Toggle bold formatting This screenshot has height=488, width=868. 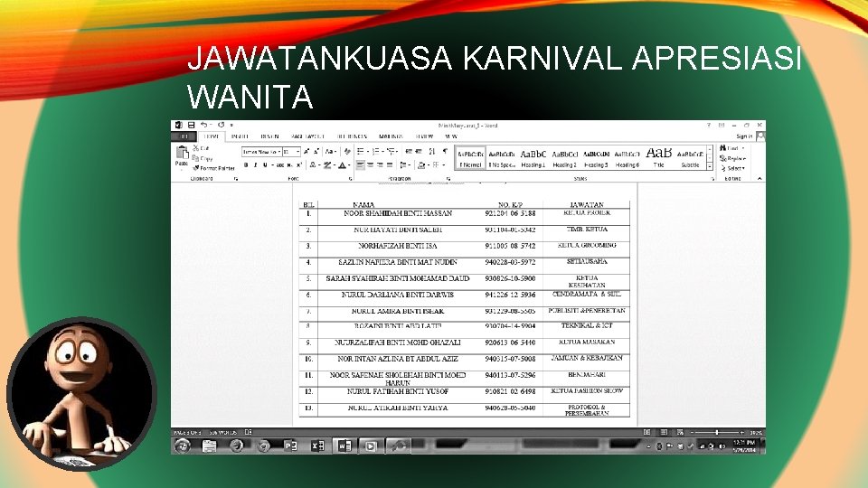tap(246, 164)
